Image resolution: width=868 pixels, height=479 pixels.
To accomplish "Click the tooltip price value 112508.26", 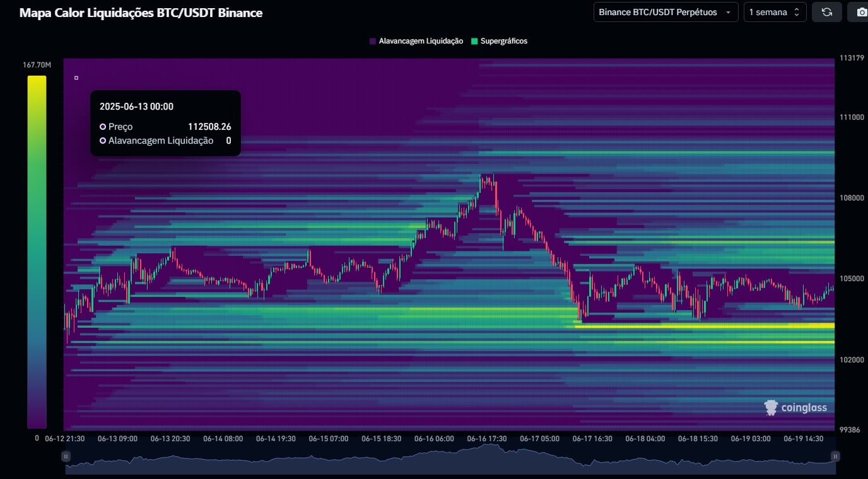I will pyautogui.click(x=209, y=127).
